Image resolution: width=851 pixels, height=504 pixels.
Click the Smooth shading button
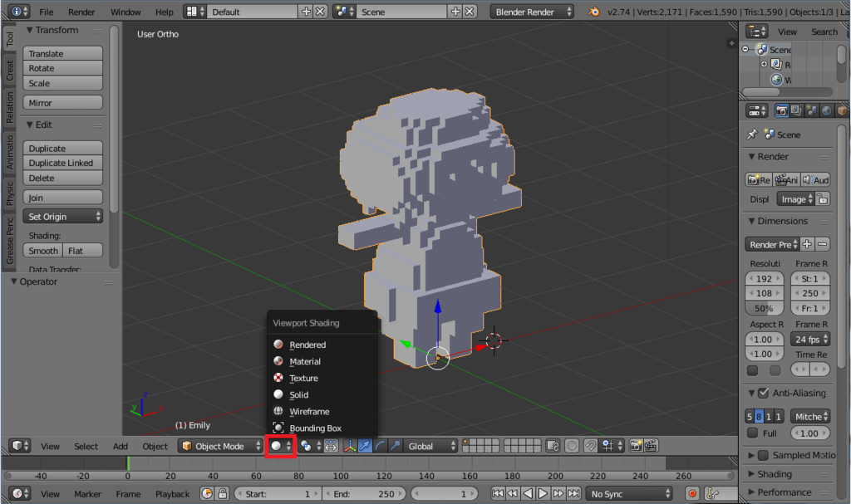click(43, 251)
